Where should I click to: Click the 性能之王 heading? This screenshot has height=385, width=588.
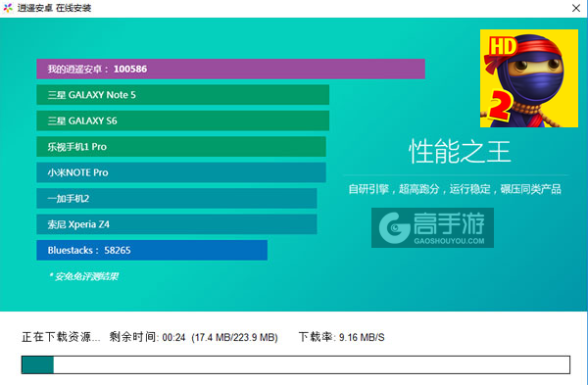point(460,151)
